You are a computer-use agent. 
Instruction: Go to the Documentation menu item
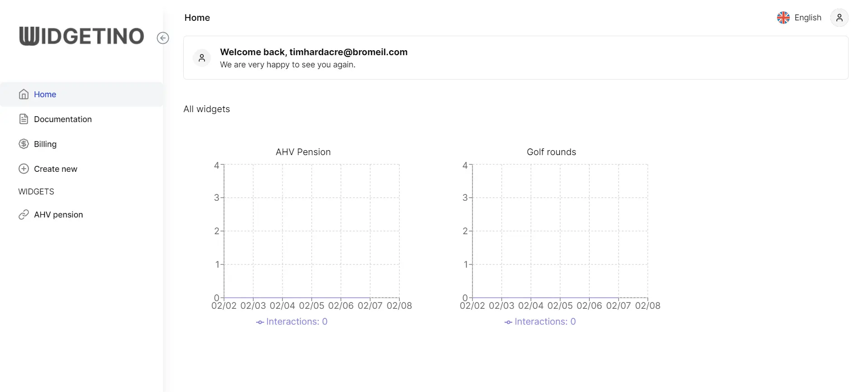coord(63,119)
